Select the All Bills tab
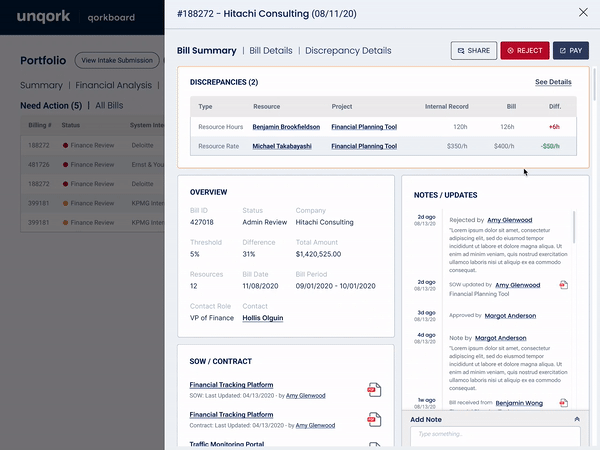 (109, 106)
